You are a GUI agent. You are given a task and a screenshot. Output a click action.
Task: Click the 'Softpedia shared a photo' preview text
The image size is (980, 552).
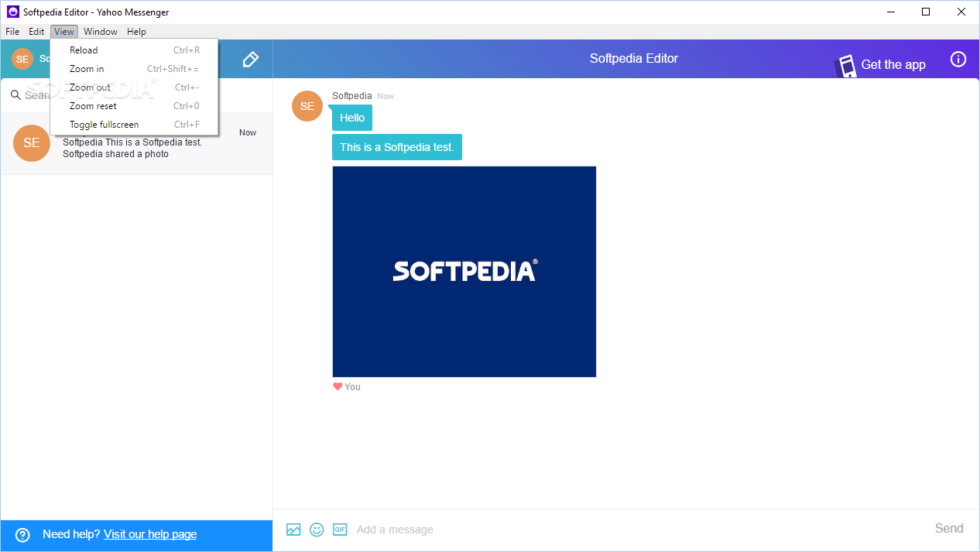pos(115,154)
